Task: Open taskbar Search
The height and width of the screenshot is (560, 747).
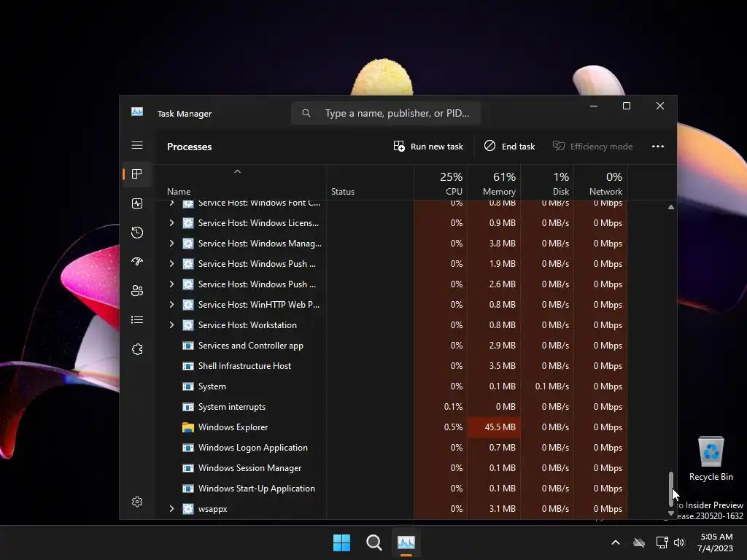Action: 374,542
